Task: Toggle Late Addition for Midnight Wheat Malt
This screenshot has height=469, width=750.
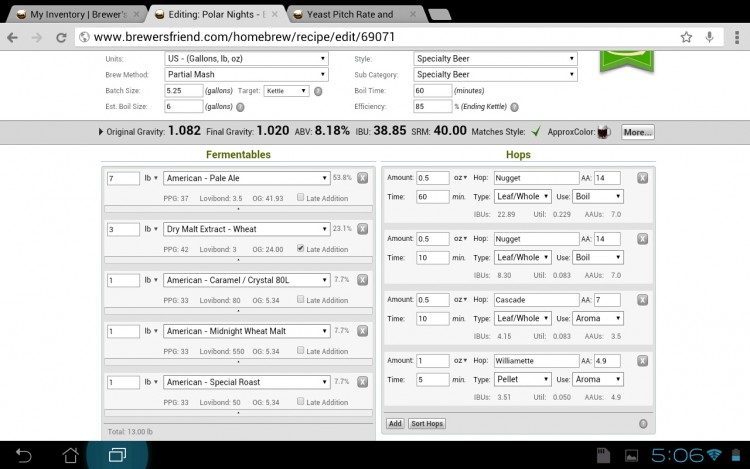Action: 300,350
